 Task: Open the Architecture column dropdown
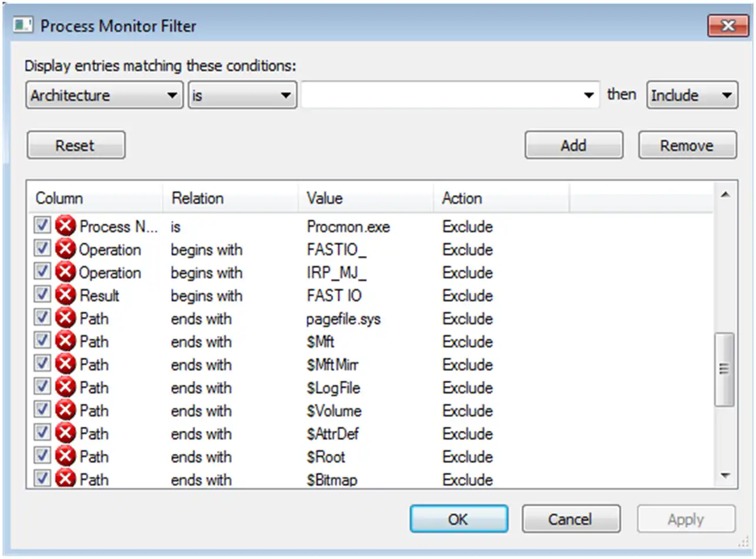105,95
